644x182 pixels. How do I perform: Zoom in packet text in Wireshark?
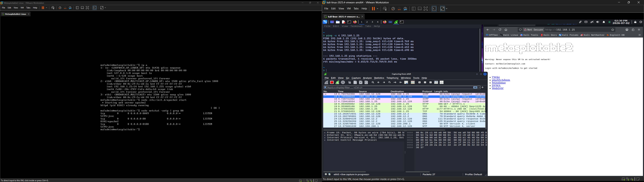419,82
